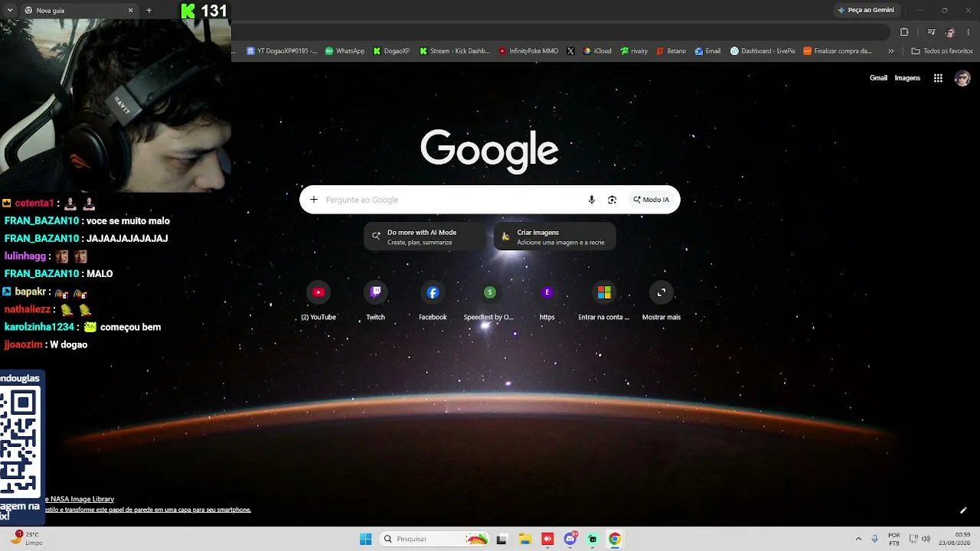
Task: Open the Google apps grid icon
Action: click(938, 78)
